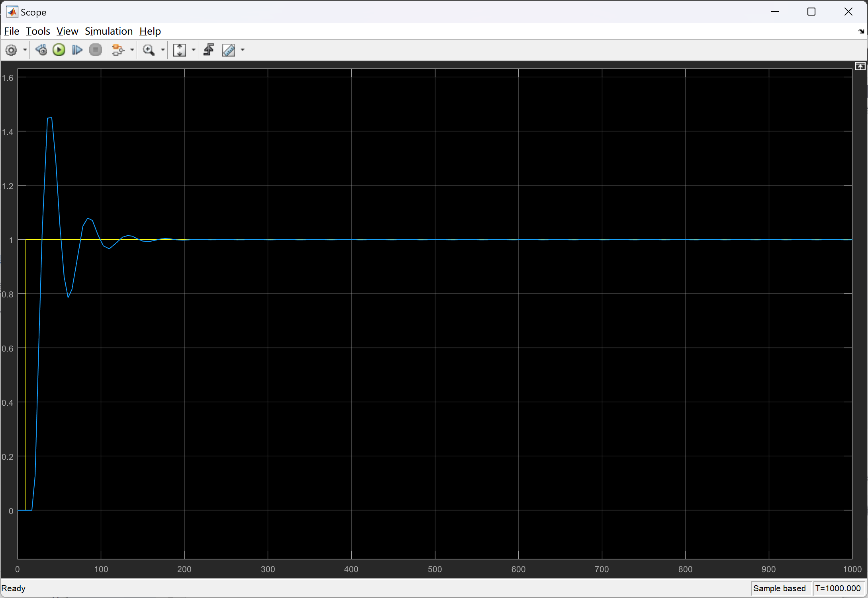The image size is (868, 598).
Task: Open Scope configuration properties gear
Action: coord(11,50)
